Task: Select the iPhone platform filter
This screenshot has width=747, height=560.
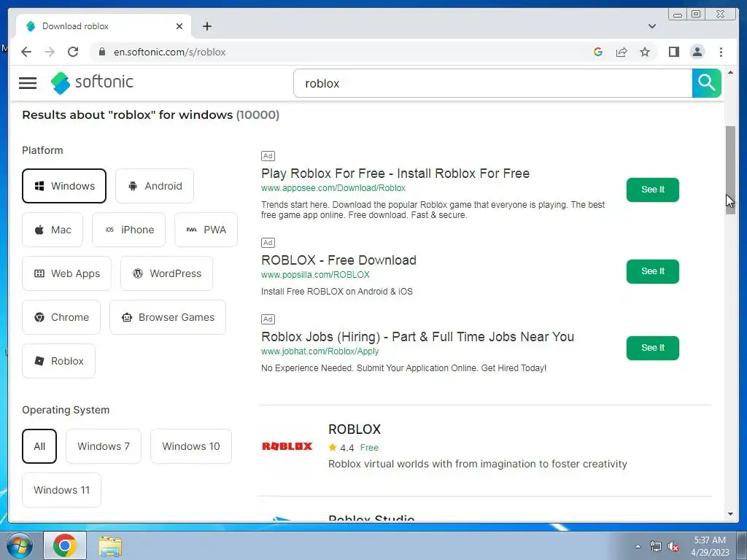Action: tap(128, 230)
